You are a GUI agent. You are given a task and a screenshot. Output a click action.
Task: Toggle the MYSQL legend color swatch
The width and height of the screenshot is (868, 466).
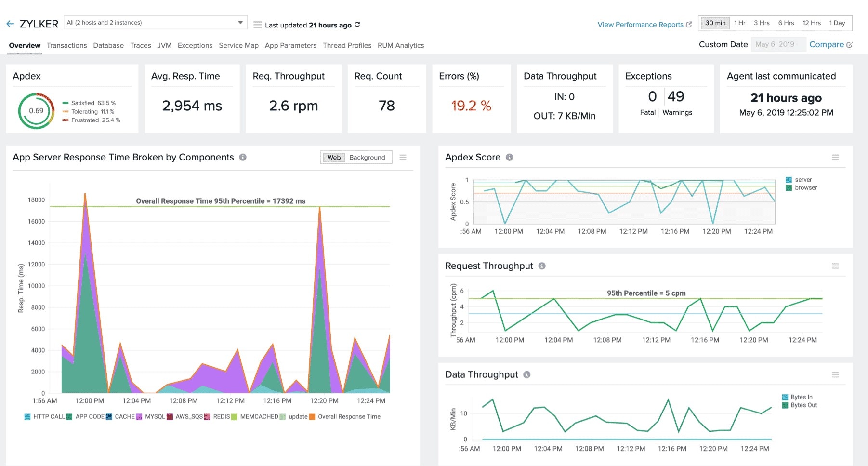[139, 417]
